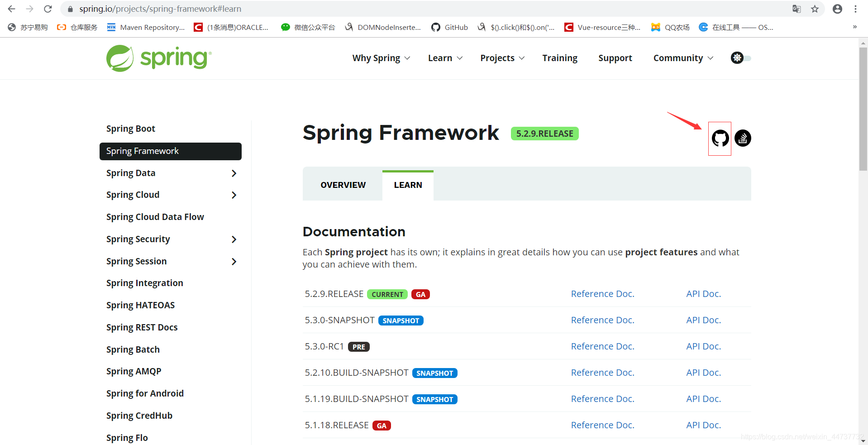The image size is (868, 445).
Task: Open Spring Batch project
Action: (x=133, y=350)
